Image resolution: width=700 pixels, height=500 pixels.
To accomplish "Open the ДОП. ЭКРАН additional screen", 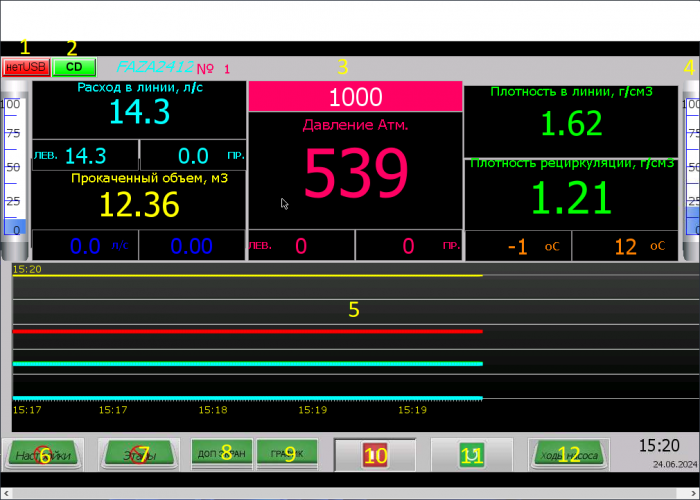I will [x=221, y=454].
